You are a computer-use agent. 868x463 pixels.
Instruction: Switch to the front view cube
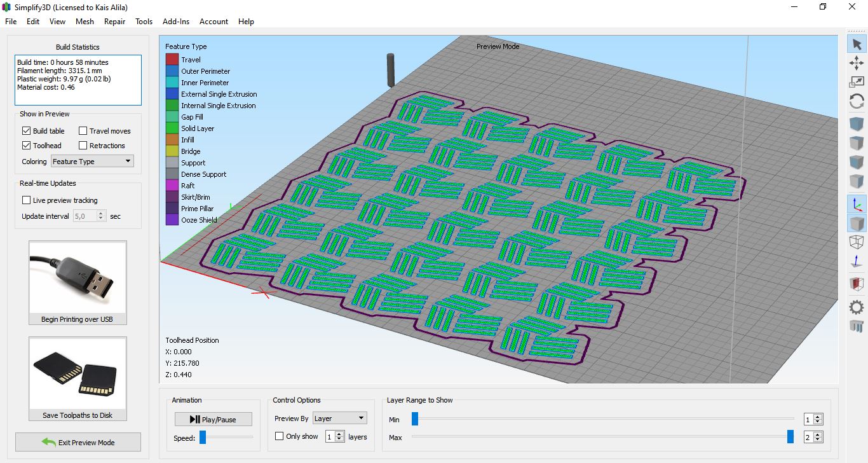[x=857, y=162]
